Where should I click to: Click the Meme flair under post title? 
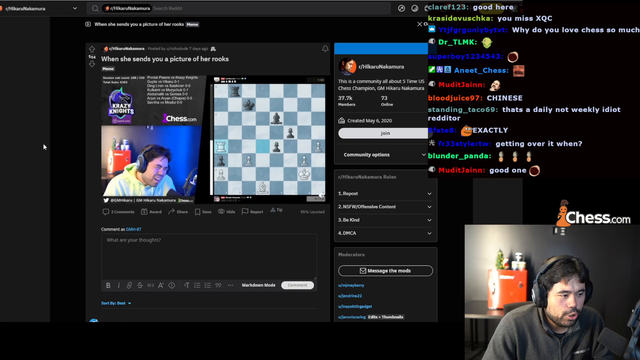108,69
